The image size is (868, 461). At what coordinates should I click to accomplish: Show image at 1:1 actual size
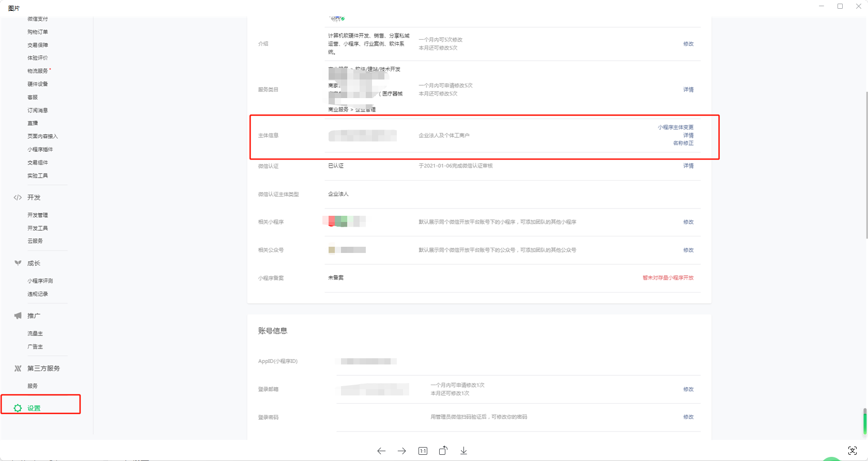pyautogui.click(x=423, y=451)
